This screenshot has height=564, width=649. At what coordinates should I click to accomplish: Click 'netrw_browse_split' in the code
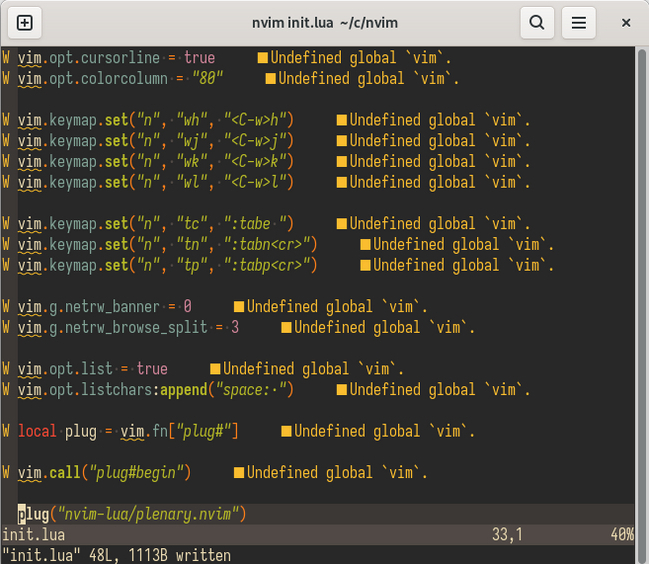[136, 328]
